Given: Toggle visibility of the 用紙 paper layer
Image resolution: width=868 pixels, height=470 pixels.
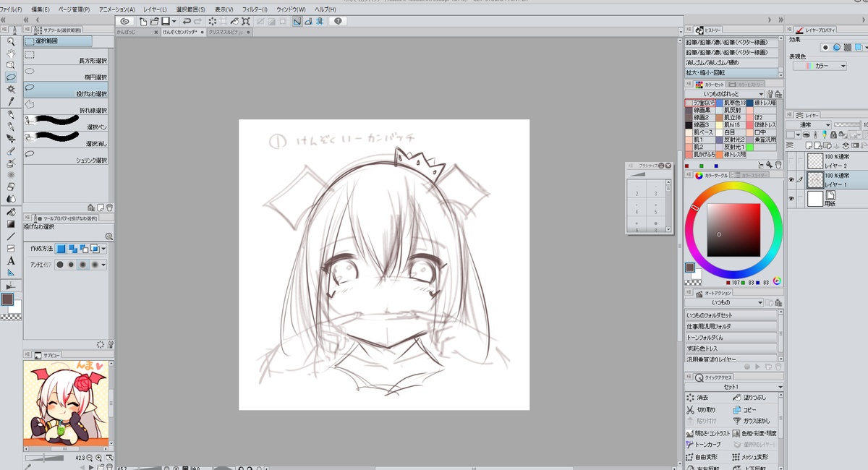Looking at the screenshot, I should [791, 199].
